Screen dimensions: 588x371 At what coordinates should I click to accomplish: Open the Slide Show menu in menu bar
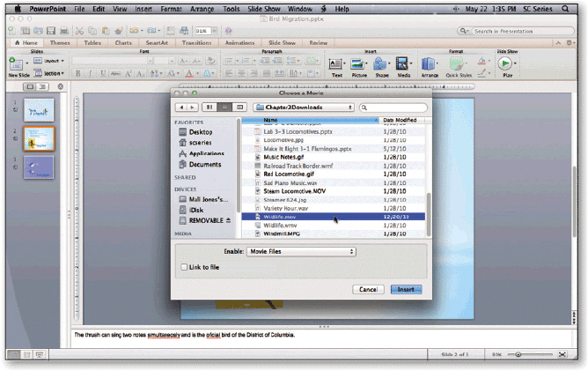click(264, 9)
